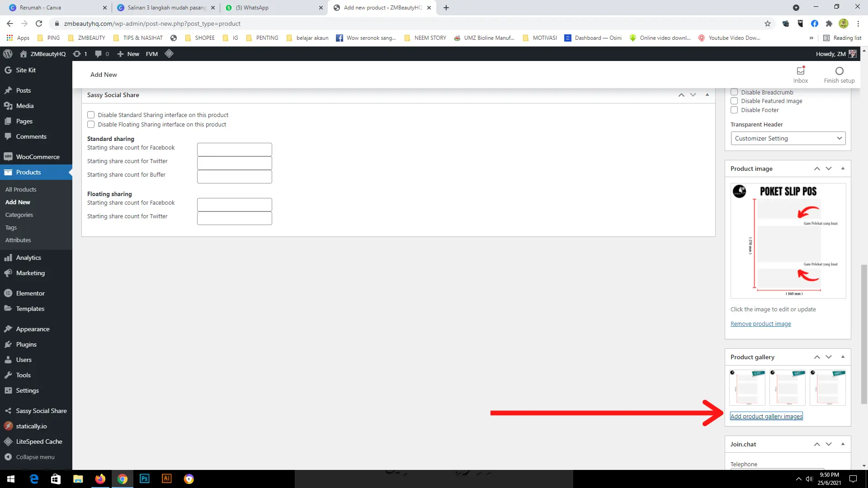This screenshot has width=868, height=488.
Task: Open the Apps grid in bookmarks bar
Action: point(18,38)
